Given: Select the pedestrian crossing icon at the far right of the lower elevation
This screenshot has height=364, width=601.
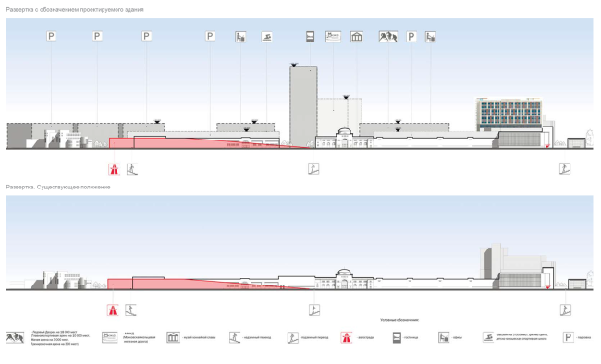Looking at the screenshot, I should [566, 309].
